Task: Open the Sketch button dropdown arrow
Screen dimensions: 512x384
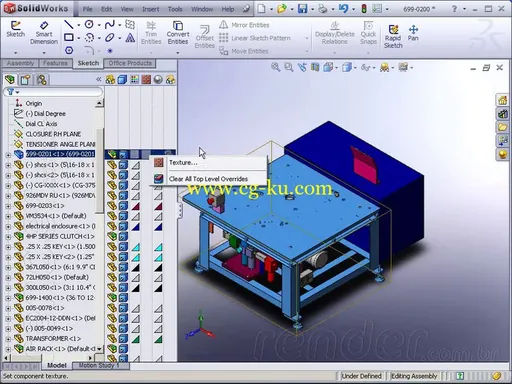Action: (15, 53)
